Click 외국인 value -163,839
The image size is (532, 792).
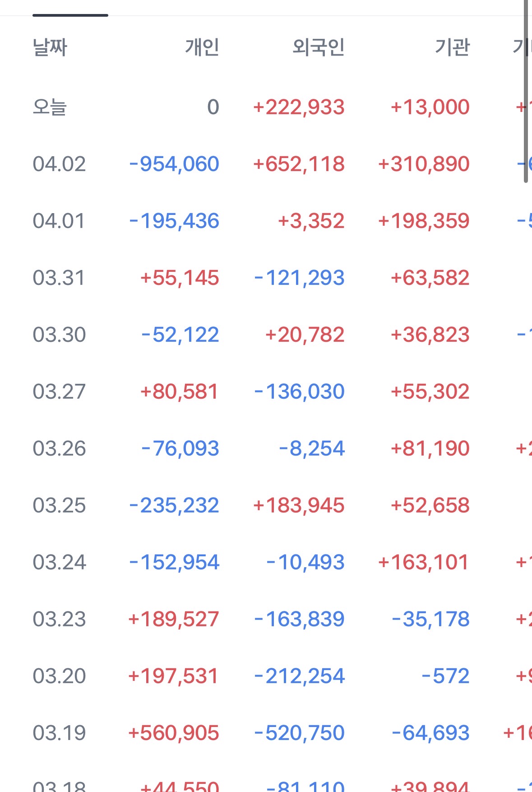pos(299,619)
